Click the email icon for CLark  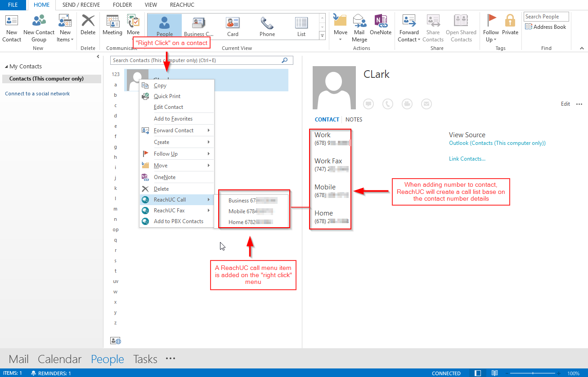426,104
